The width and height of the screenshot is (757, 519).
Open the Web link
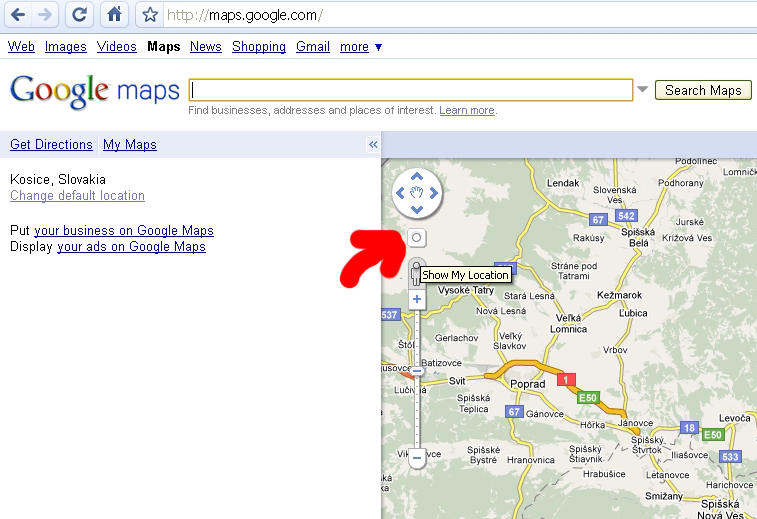(x=21, y=46)
